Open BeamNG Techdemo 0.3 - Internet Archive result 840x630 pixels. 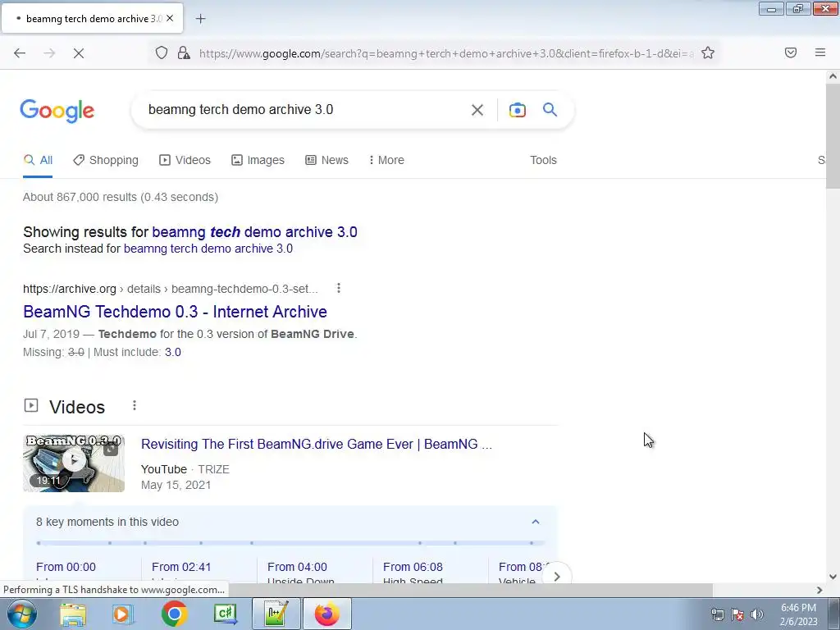click(x=176, y=312)
